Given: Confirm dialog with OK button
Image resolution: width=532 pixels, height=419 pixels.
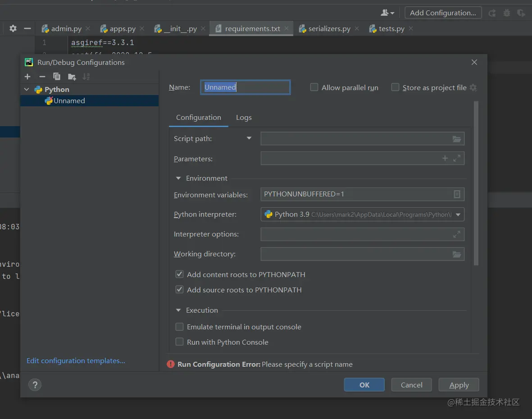Looking at the screenshot, I should pyautogui.click(x=364, y=385).
